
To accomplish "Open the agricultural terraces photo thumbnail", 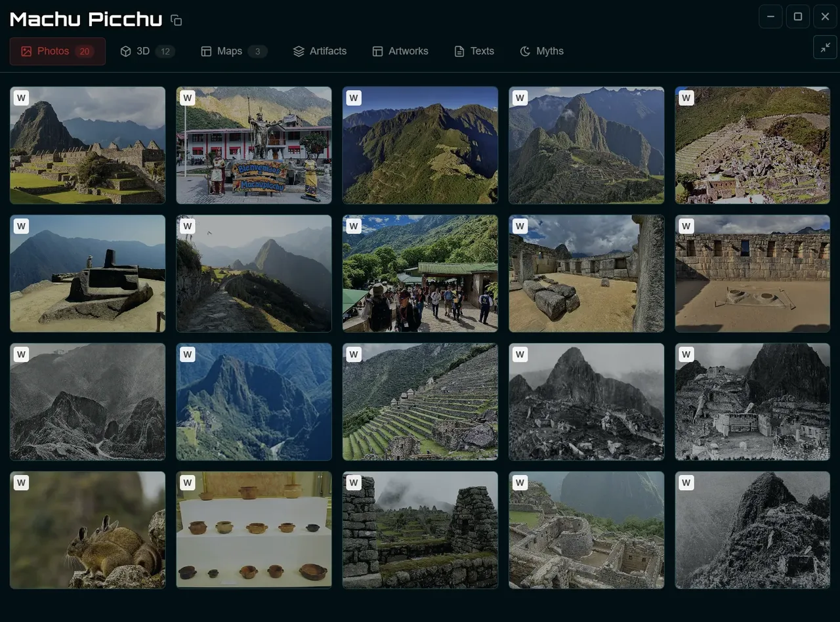I will click(x=420, y=402).
